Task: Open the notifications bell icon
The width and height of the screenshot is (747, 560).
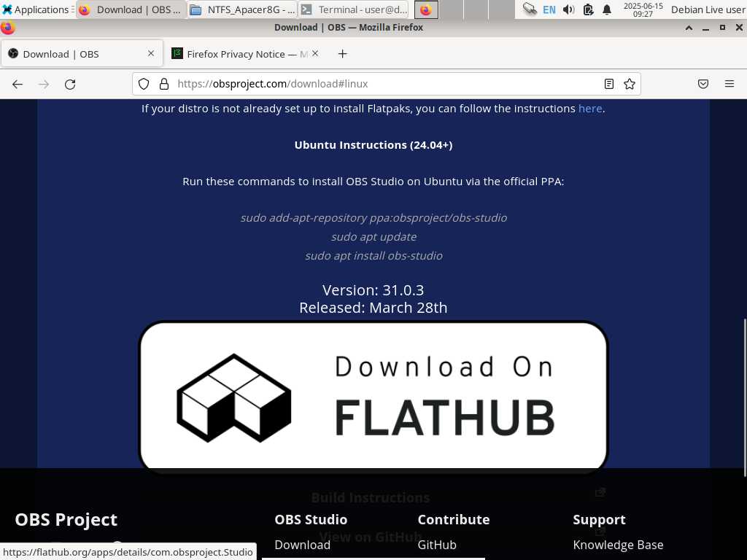Action: [x=607, y=9]
